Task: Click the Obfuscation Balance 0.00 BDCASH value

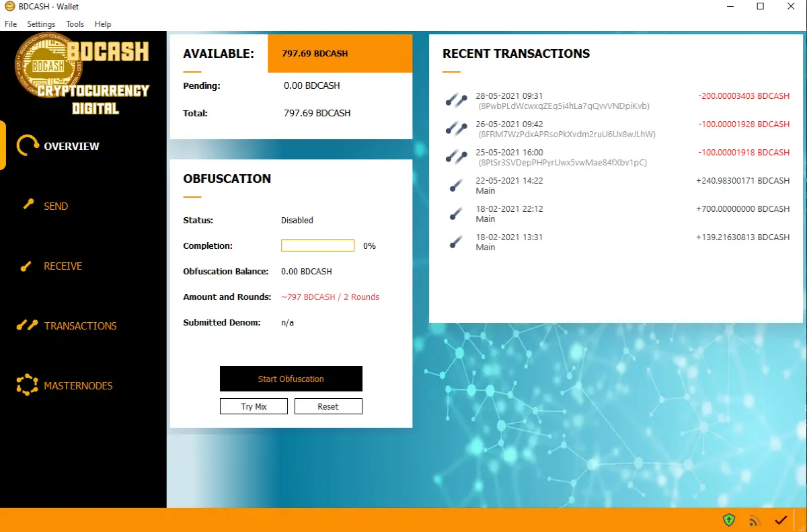Action: (x=306, y=271)
